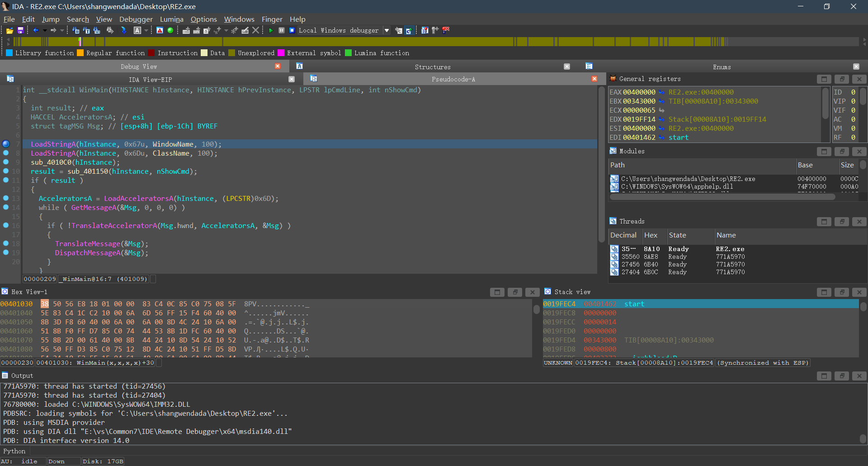Open the Lumina menu
Viewport: 868px width, 466px height.
click(172, 19)
